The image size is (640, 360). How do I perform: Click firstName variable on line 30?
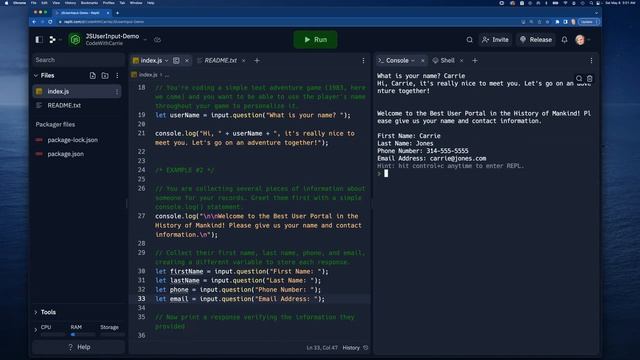[187, 271]
